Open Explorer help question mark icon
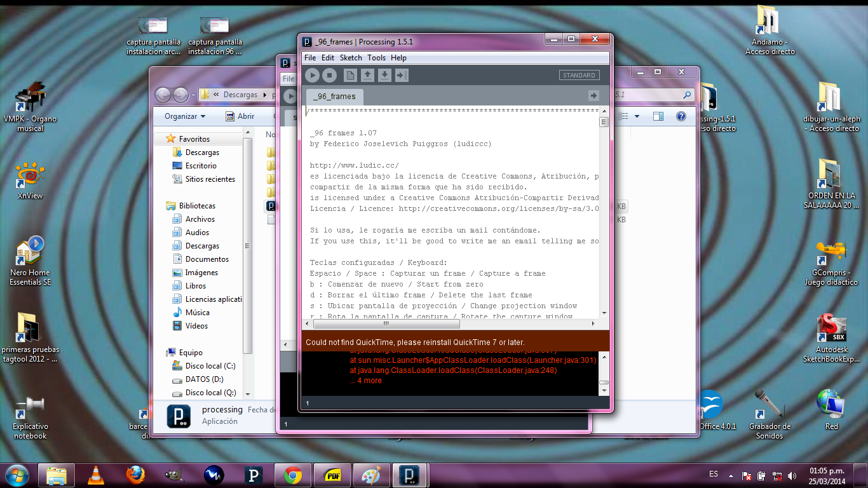 [681, 116]
